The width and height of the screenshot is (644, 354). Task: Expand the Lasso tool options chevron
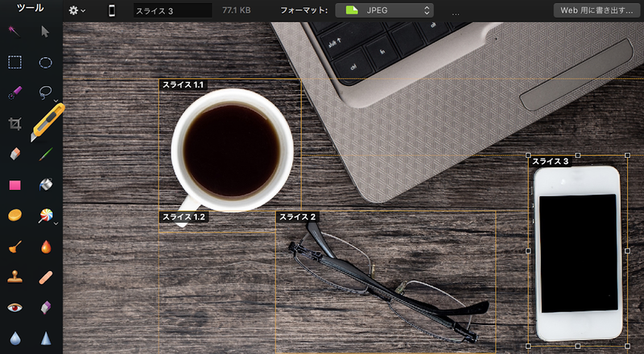click(x=56, y=102)
